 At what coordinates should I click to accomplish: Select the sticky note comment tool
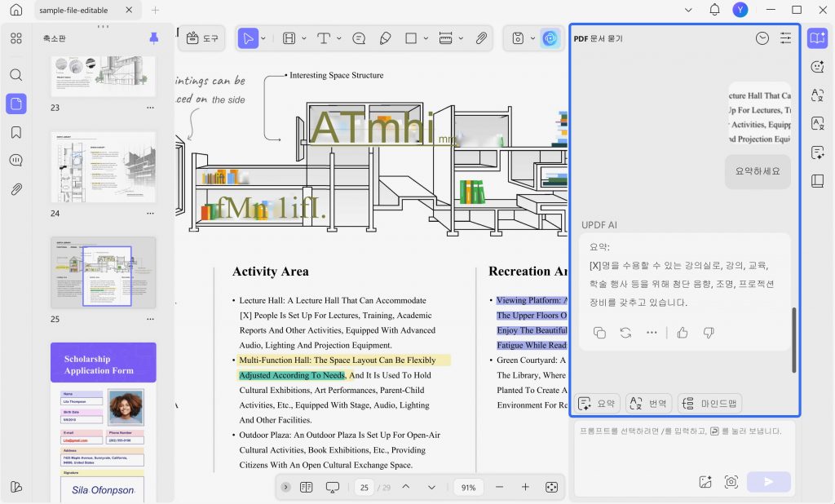pos(359,38)
